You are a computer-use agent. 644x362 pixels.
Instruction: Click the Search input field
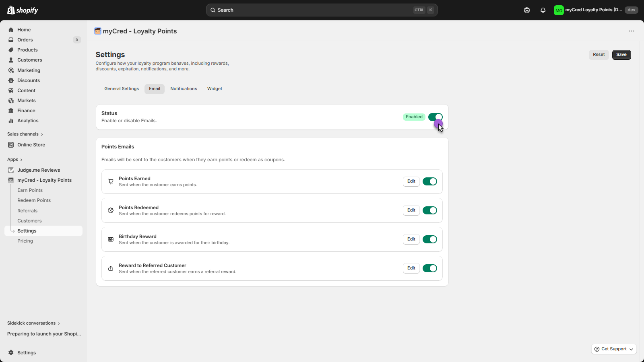point(314,10)
